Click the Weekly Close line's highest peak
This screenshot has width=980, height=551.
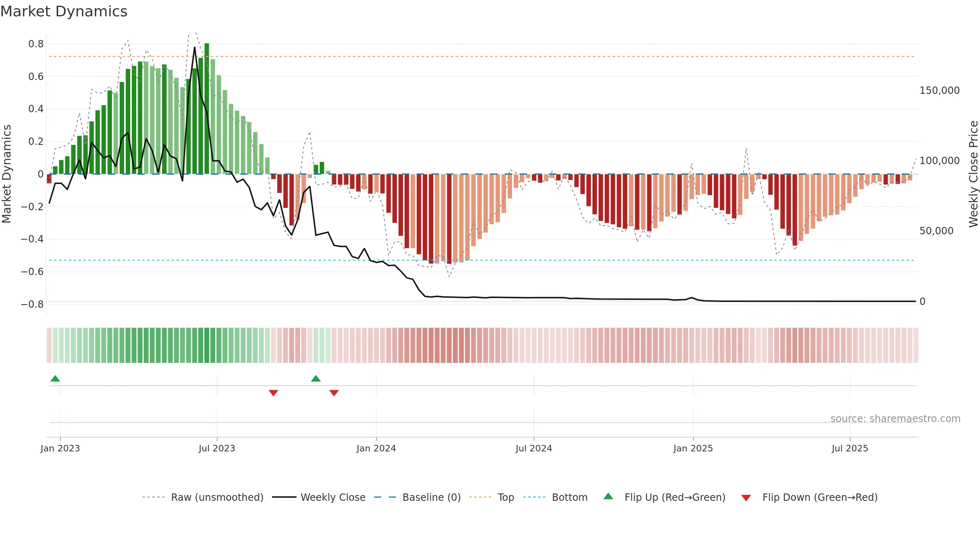[x=195, y=48]
